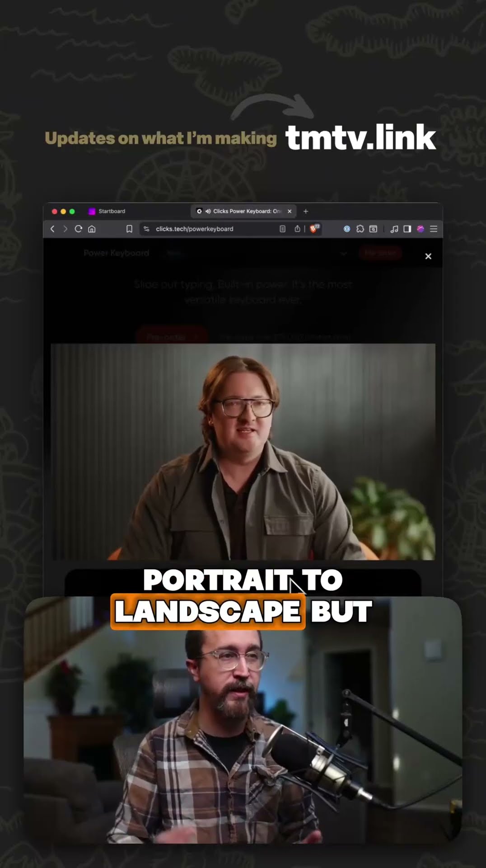This screenshot has height=868, width=486.
Task: Reload the current page
Action: (x=79, y=229)
